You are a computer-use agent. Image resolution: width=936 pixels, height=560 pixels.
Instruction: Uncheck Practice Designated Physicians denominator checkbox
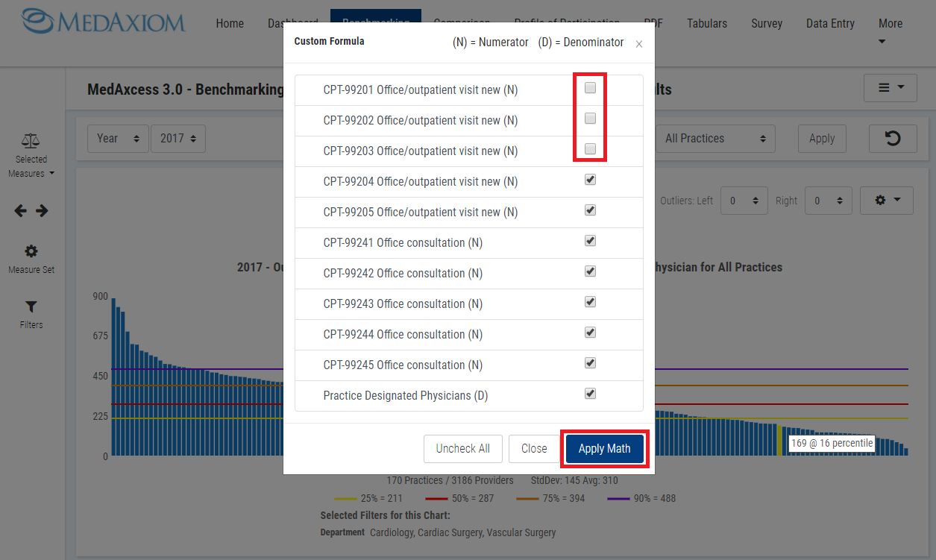click(590, 394)
